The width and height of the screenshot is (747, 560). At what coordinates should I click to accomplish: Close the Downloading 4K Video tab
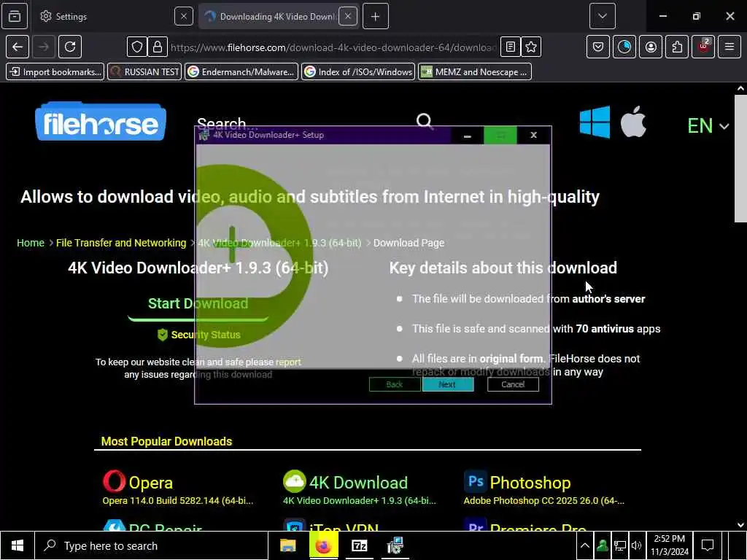pos(348,16)
